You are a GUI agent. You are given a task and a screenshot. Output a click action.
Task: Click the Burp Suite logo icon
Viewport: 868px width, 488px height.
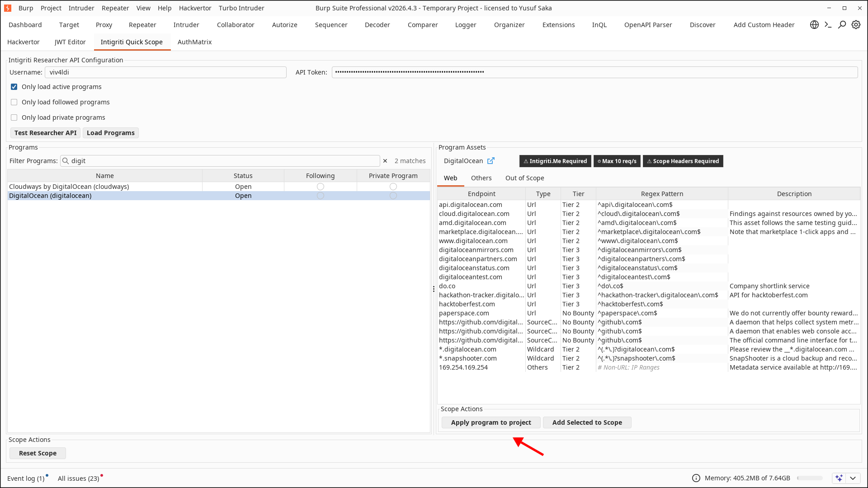(8, 8)
